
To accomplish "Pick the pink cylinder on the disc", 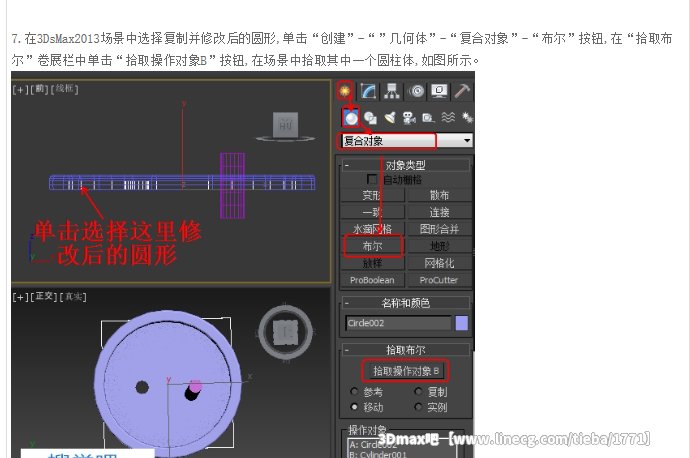I will click(x=196, y=386).
